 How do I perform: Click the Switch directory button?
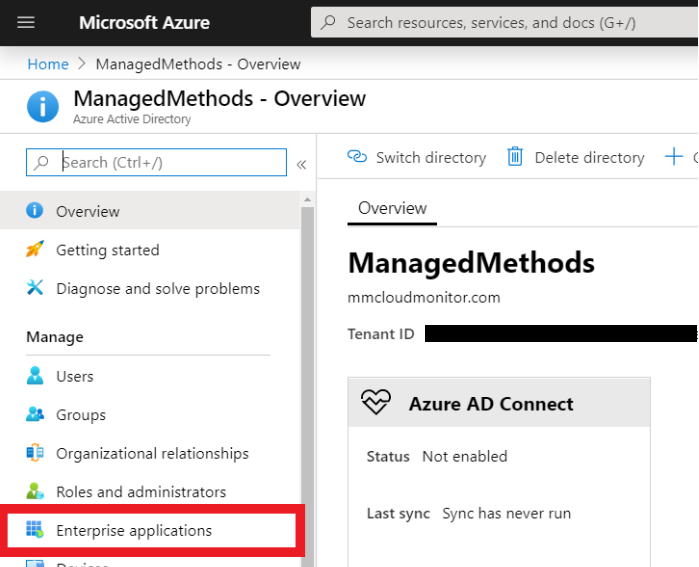pyautogui.click(x=416, y=157)
